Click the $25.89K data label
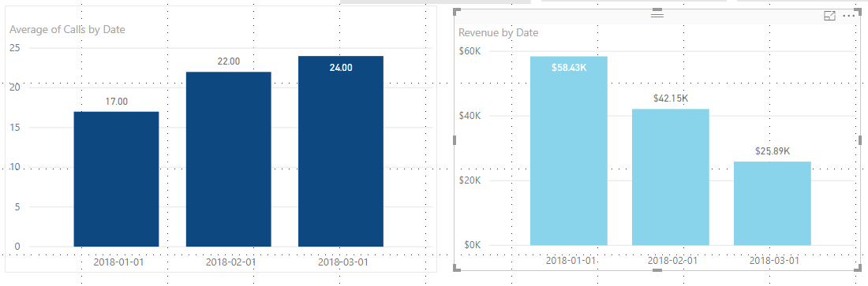This screenshot has height=286, width=868. click(x=773, y=150)
